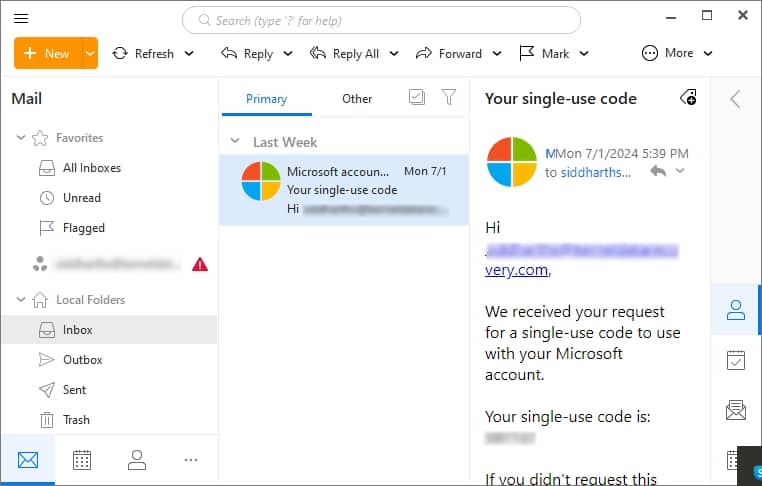Select the Sent folder
The height and width of the screenshot is (486, 762).
point(109,390)
